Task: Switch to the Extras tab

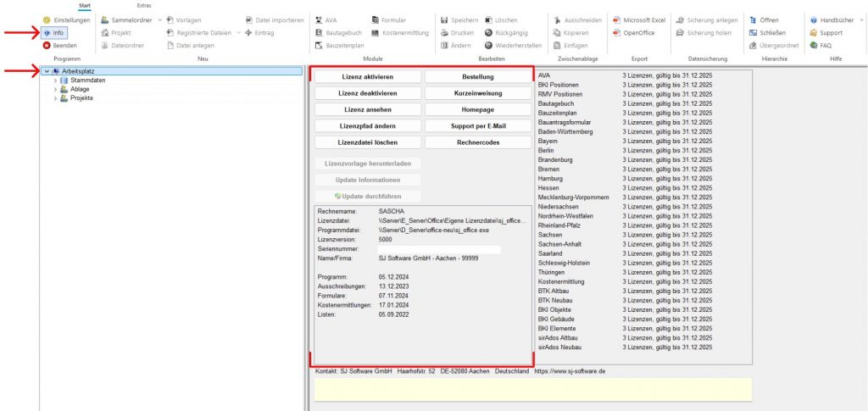Action: click(x=144, y=6)
